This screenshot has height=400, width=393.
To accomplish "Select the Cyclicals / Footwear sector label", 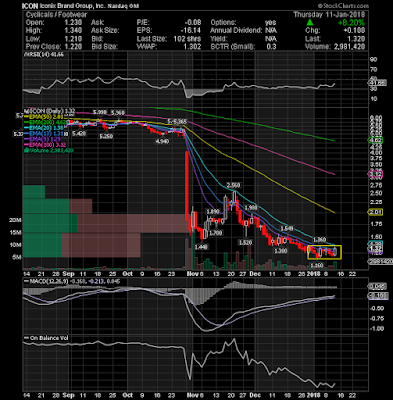I will pos(57,15).
